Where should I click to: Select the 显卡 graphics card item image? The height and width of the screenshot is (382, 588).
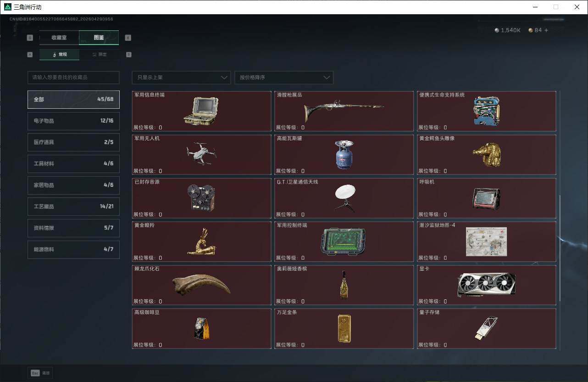click(487, 284)
